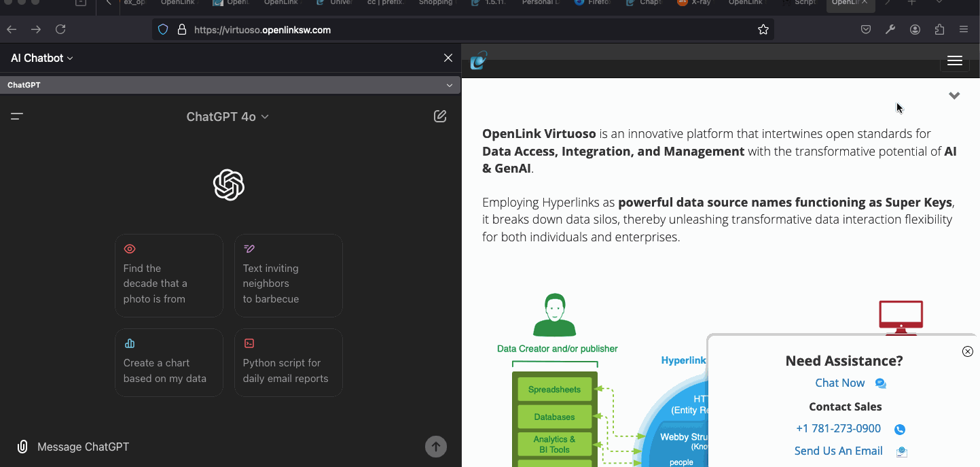Click the 'Need Assistance?' heading
Screen dimensions: 980x467
point(844,361)
